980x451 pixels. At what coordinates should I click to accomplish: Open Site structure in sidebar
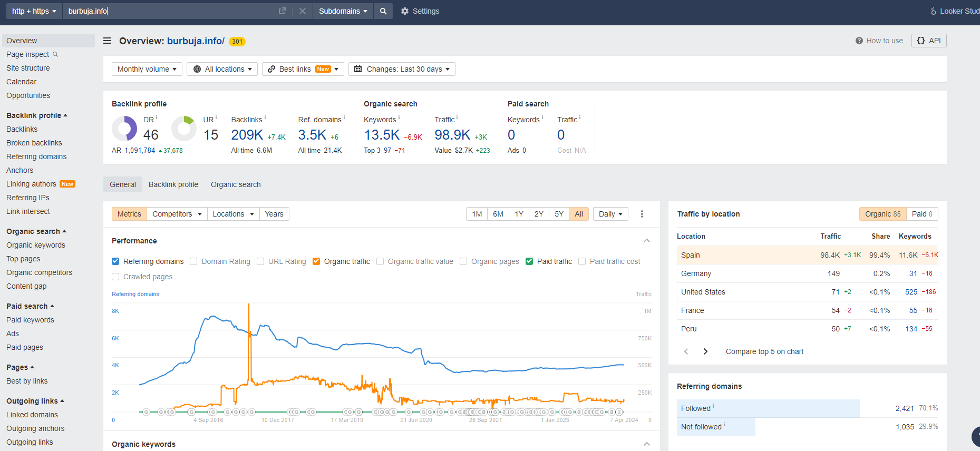click(x=28, y=68)
